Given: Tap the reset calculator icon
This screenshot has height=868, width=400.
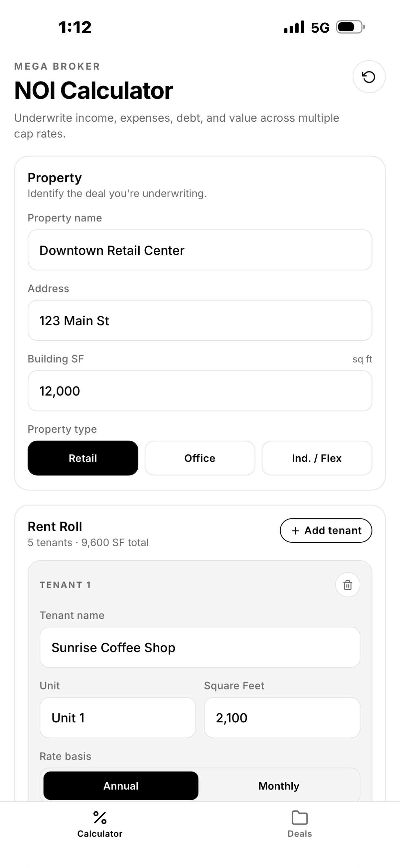Looking at the screenshot, I should click(369, 77).
